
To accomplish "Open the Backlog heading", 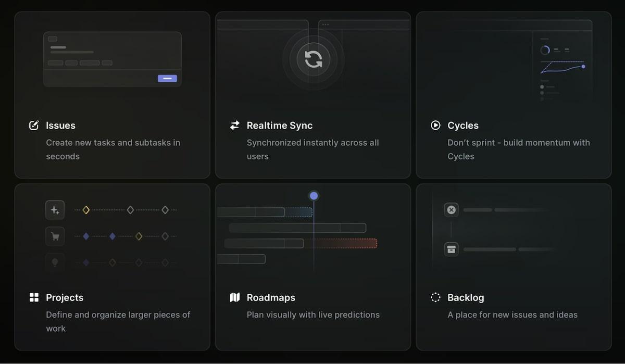I will pos(466,297).
